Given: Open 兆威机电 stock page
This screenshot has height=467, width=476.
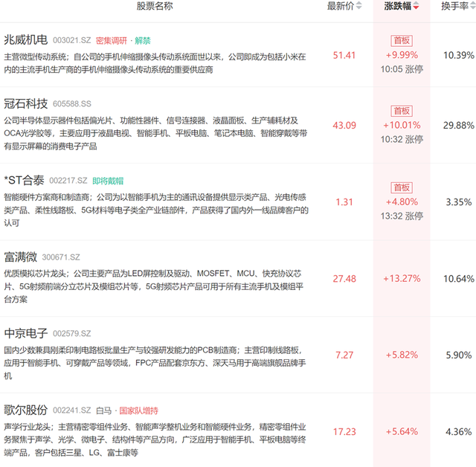Looking at the screenshot, I should coord(26,39).
